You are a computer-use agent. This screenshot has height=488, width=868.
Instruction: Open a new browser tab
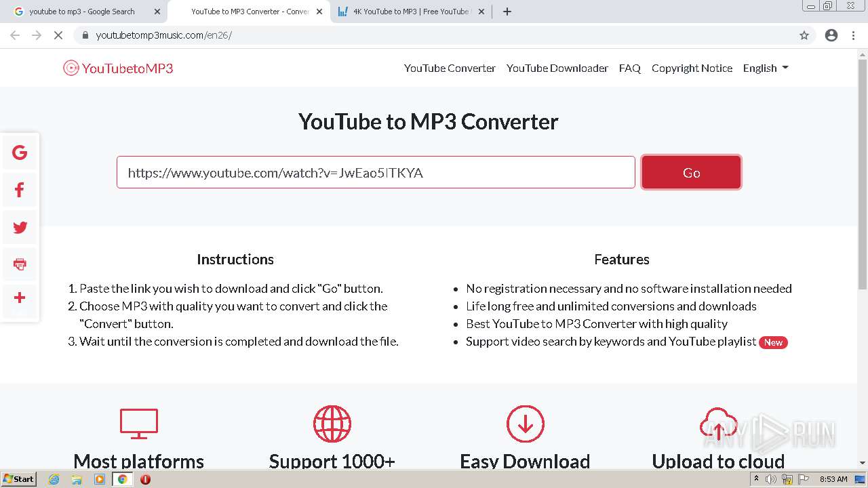coord(507,12)
